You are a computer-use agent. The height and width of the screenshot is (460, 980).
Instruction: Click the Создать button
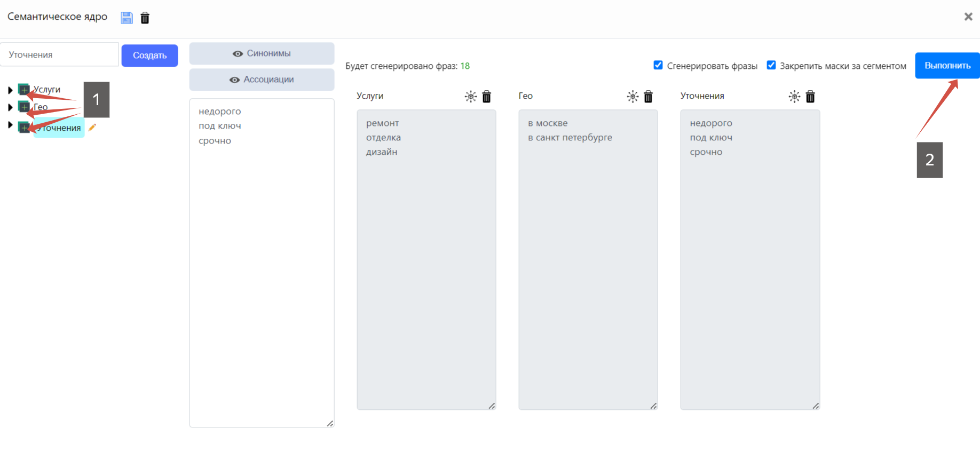[149, 55]
